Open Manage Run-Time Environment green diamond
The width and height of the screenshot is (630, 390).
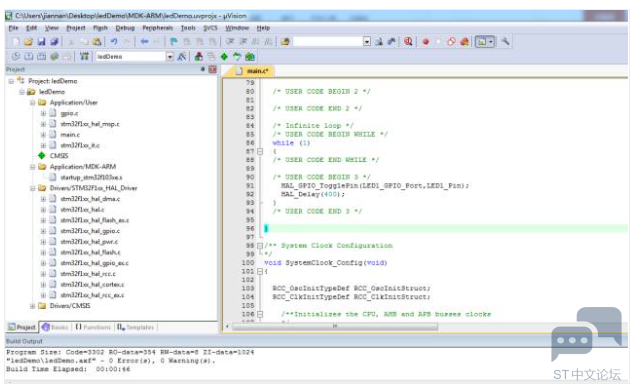(x=224, y=57)
